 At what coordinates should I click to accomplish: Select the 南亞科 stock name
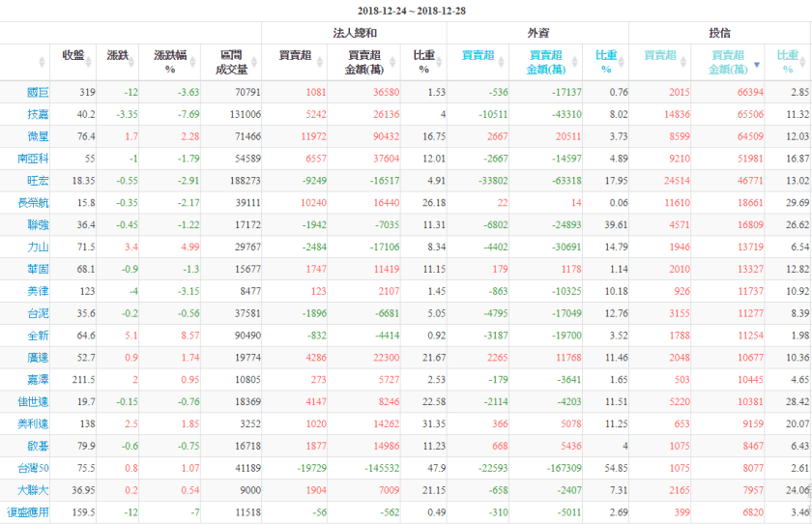pos(33,158)
